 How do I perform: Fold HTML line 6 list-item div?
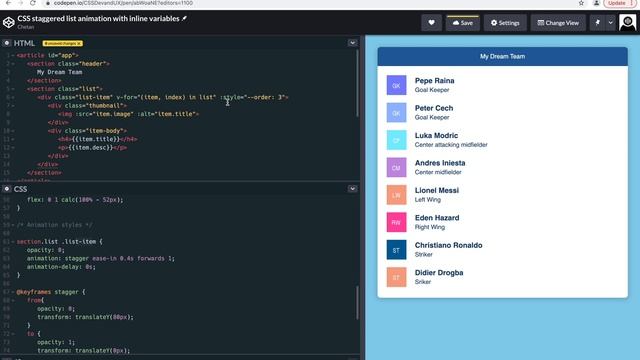tap(13, 98)
